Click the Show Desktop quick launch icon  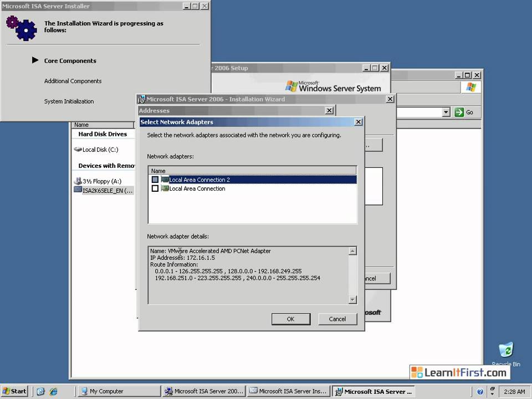[x=40, y=392]
